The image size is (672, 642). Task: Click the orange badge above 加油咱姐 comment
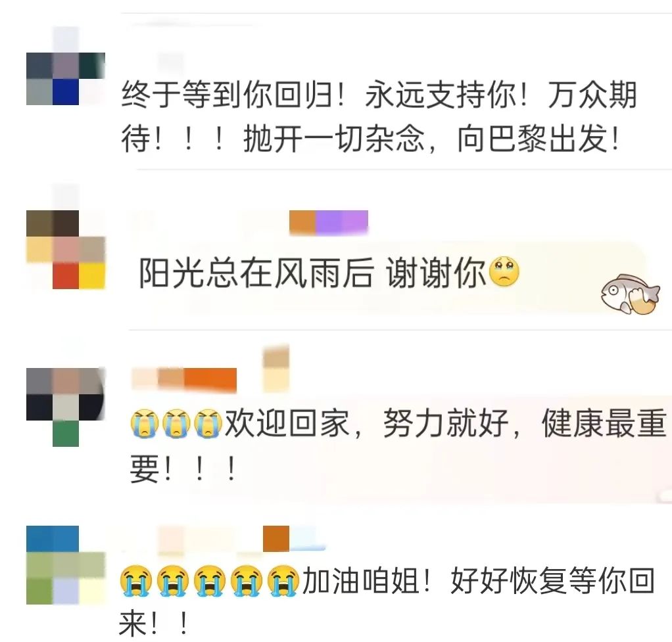pyautogui.click(x=276, y=539)
